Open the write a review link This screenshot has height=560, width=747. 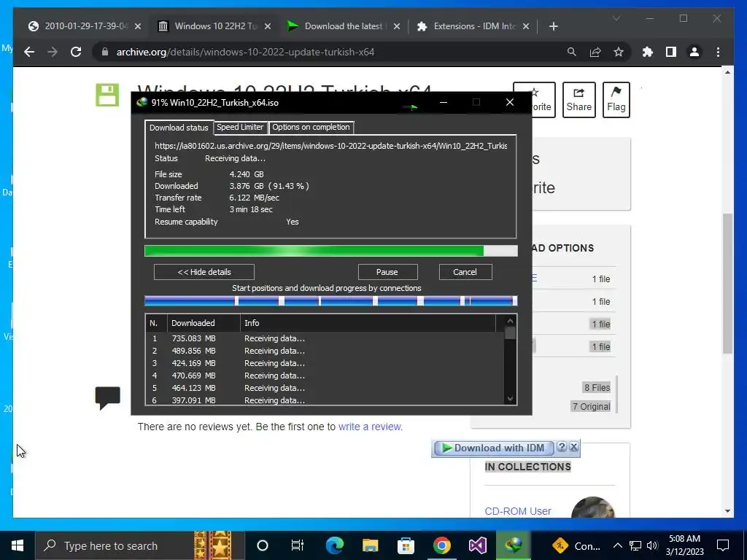pos(370,427)
